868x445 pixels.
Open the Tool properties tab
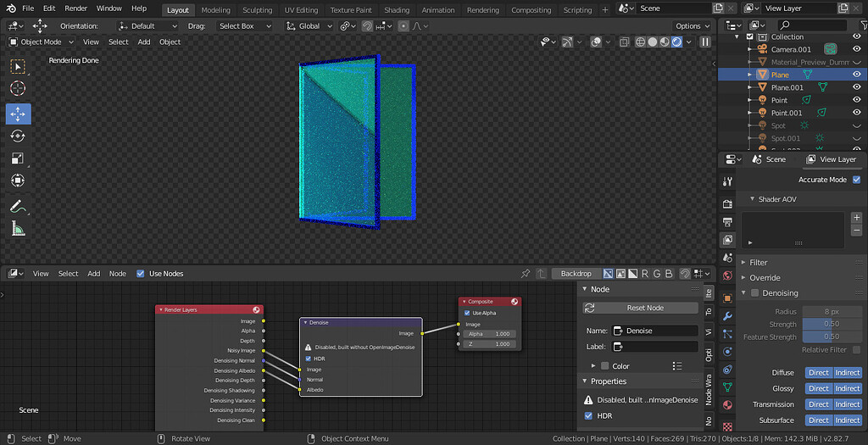coord(728,181)
